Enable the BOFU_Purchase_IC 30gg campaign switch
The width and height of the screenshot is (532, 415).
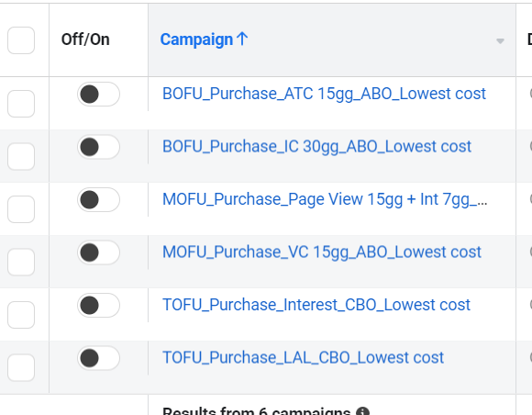click(x=98, y=147)
